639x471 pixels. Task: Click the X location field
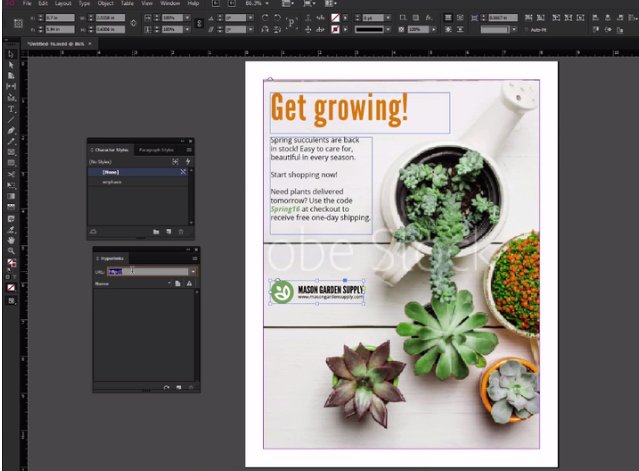(x=59, y=18)
